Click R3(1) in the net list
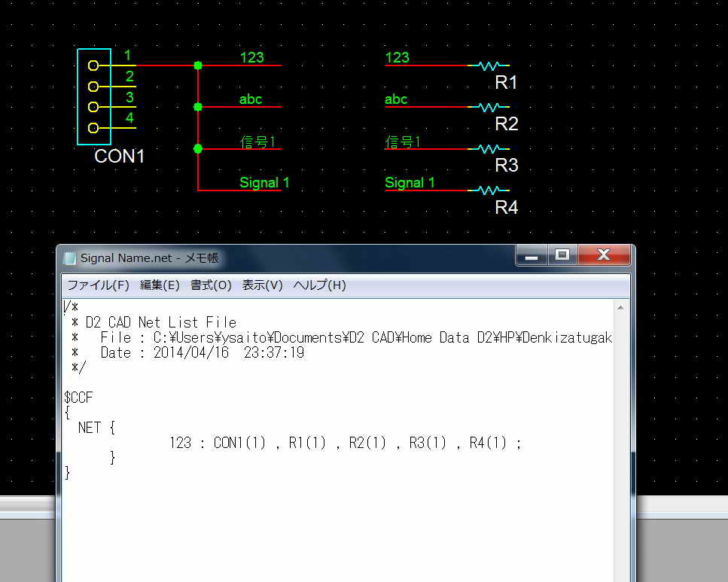This screenshot has height=582, width=728. tap(428, 443)
